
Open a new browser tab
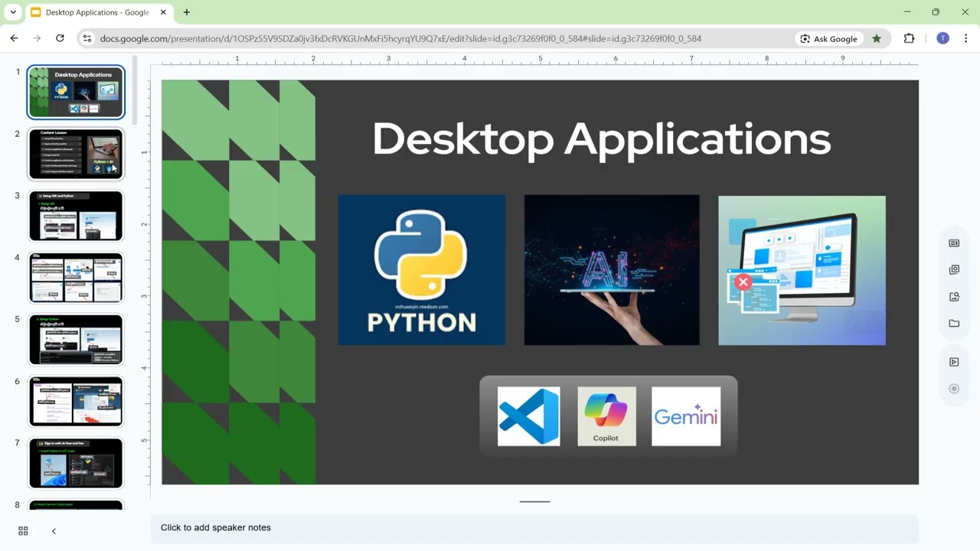pos(187,12)
